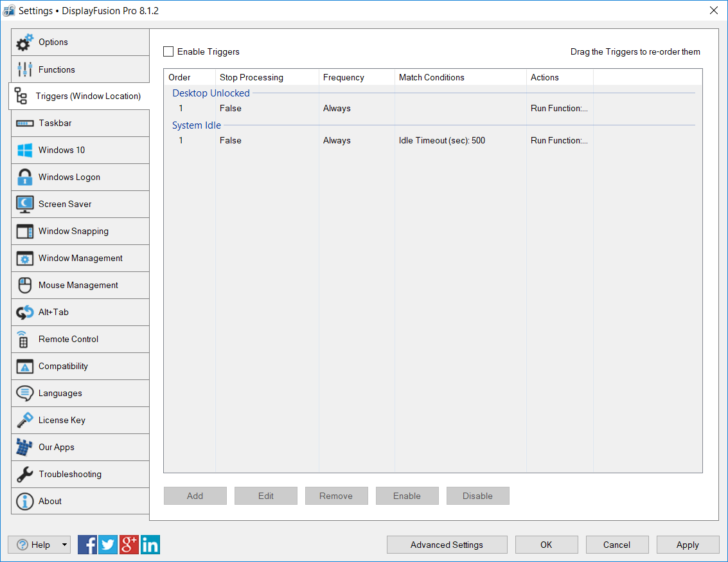Enable the Triggers checkbox

point(168,51)
